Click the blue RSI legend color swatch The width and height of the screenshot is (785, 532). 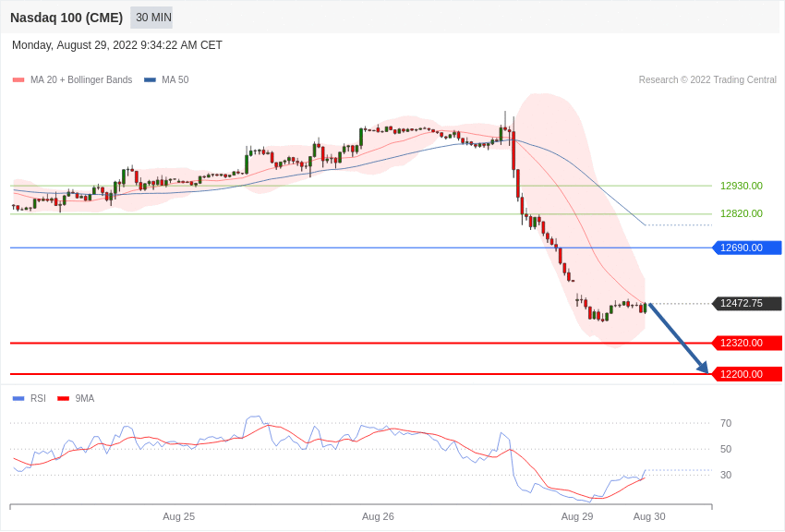tap(18, 399)
